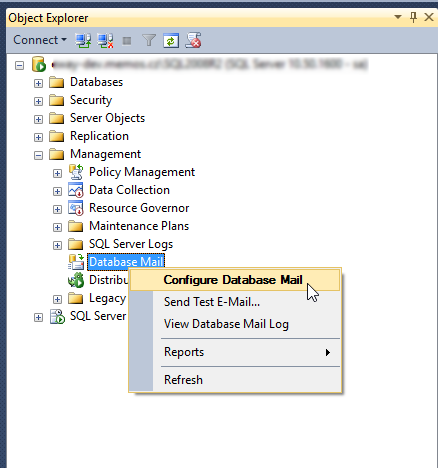Select the Security tree item
This screenshot has width=438, height=468.
[91, 100]
